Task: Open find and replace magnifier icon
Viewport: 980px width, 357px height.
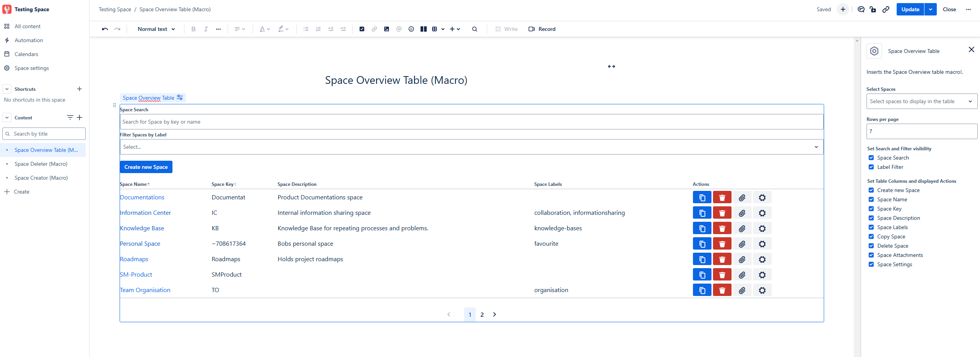Action: pyautogui.click(x=475, y=29)
